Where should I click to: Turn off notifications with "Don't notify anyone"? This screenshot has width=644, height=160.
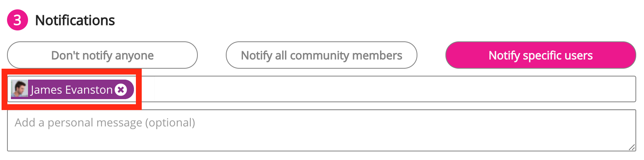click(102, 55)
